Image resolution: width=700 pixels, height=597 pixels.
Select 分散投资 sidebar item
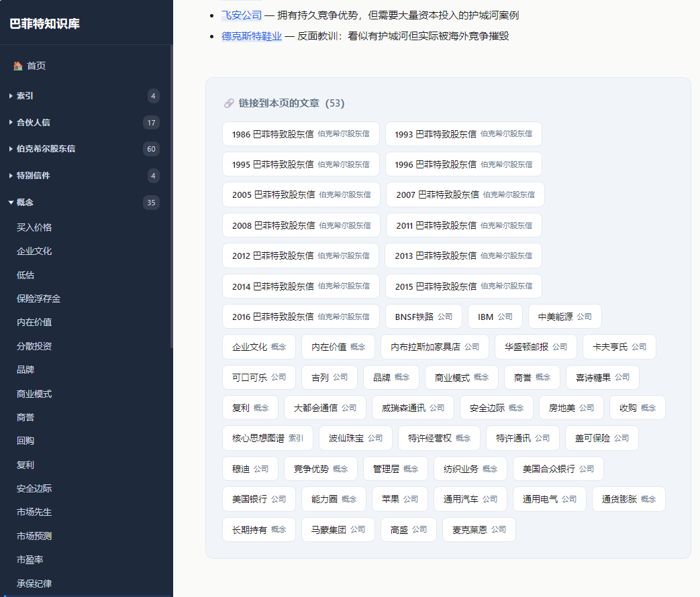[x=34, y=346]
